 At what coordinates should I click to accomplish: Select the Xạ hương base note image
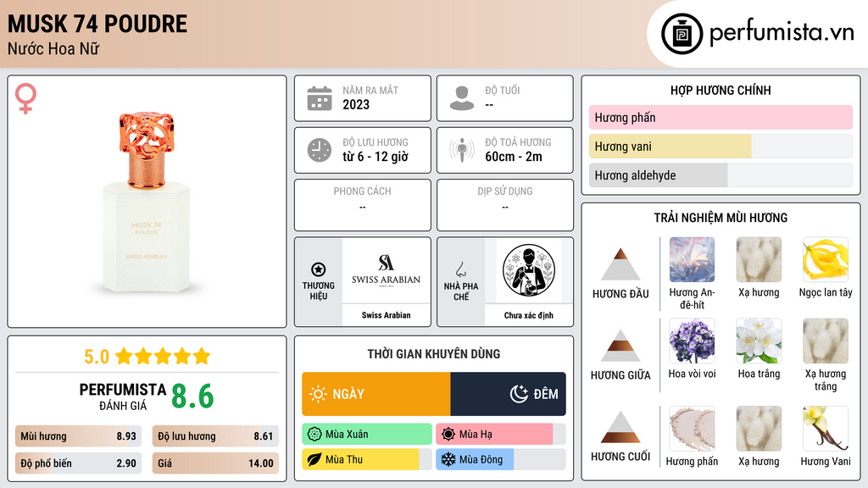(759, 429)
